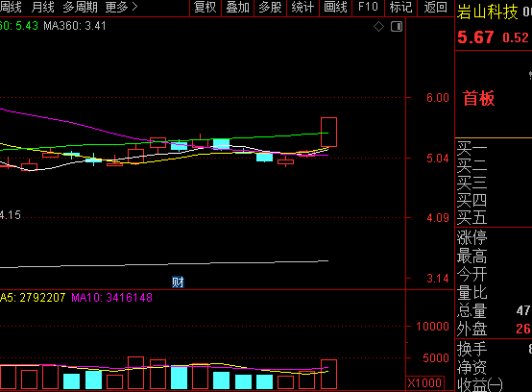Viewport: 532px width, 392px height.
Task: Switch to the 月线 monthly chart
Action: point(43,7)
